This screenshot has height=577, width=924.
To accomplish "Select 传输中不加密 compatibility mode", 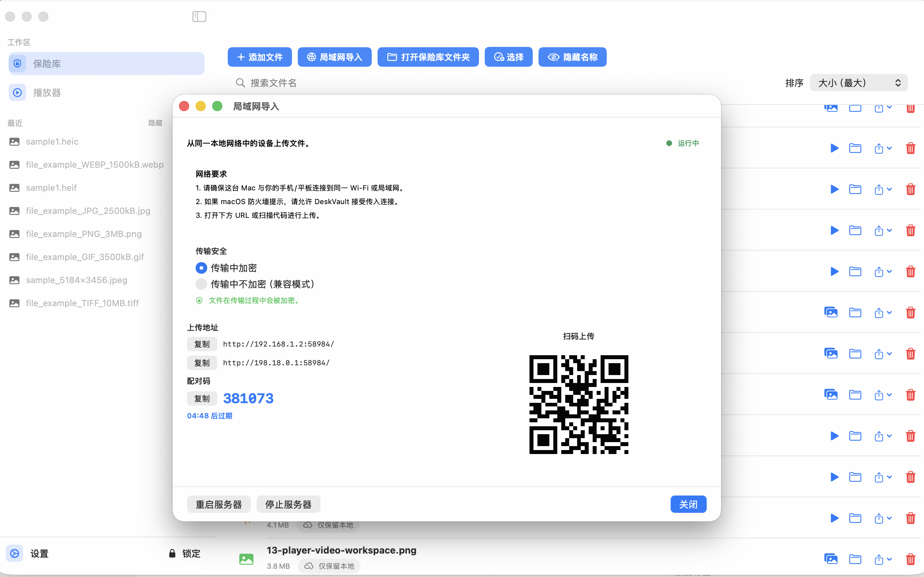I will click(x=201, y=284).
